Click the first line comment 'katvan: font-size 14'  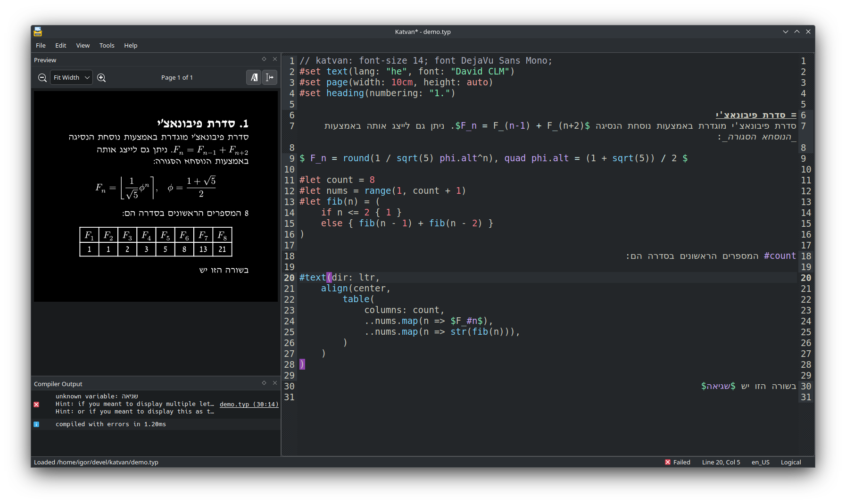(426, 61)
